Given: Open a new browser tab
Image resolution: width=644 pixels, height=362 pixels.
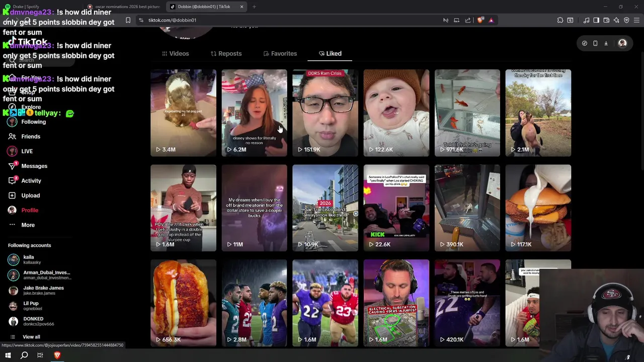Looking at the screenshot, I should pyautogui.click(x=254, y=7).
